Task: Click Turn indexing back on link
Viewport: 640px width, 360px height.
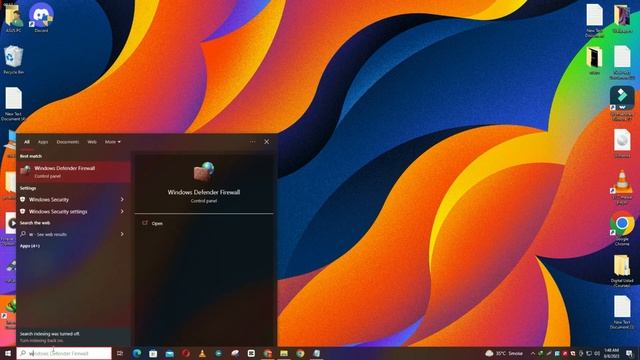Action: pos(42,340)
